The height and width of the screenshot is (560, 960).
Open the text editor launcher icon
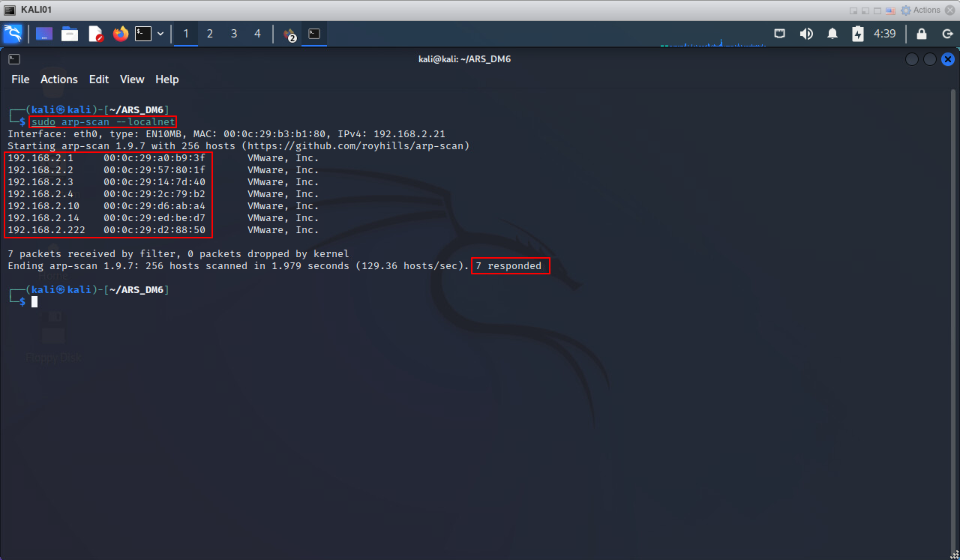95,34
